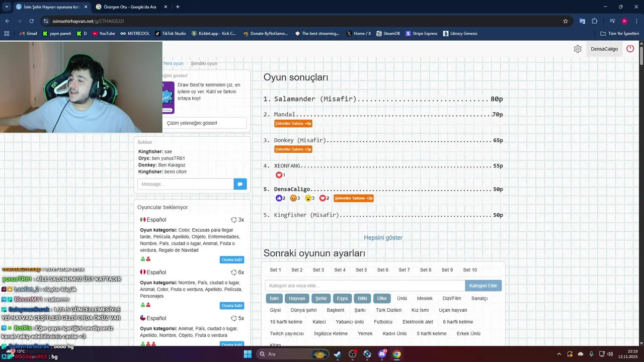Click the Draw Best ad thumbnail image

coord(168,98)
